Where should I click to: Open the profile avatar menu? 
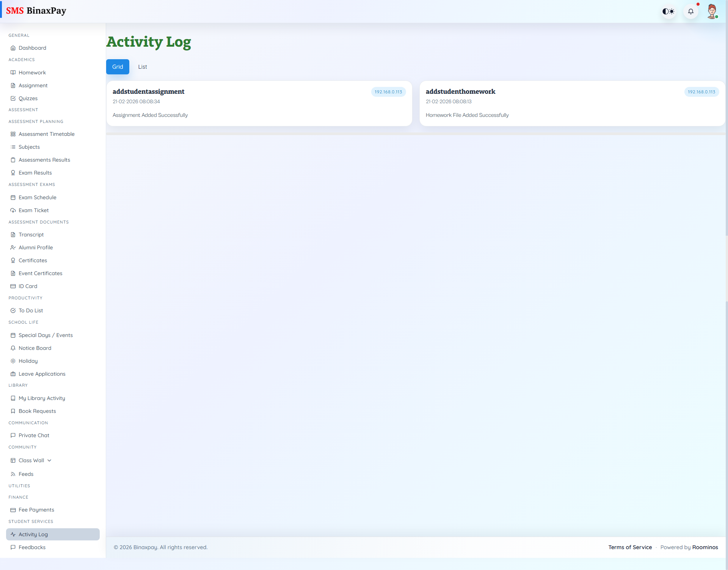pos(713,11)
